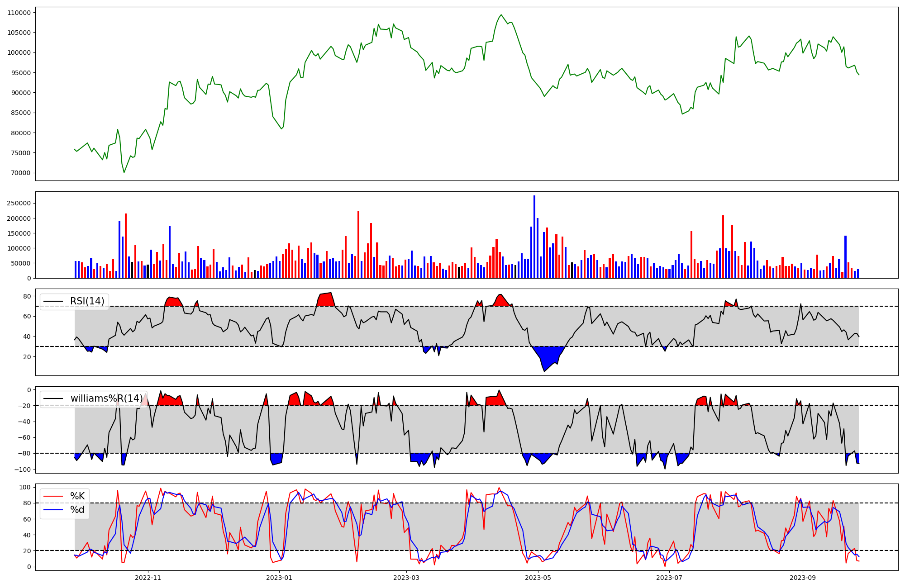905x588 pixels.
Task: Click the -100 tick on Williams %R axis
Action: click(23, 469)
